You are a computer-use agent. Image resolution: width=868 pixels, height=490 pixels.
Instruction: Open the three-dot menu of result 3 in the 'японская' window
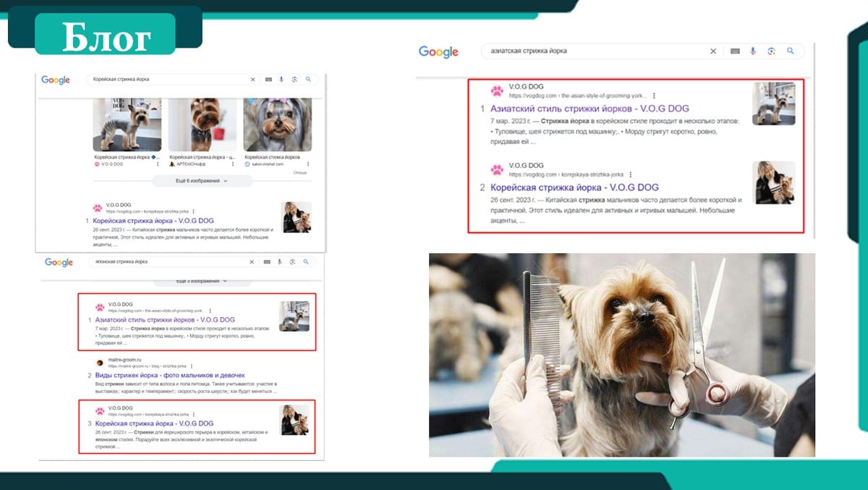click(x=194, y=415)
